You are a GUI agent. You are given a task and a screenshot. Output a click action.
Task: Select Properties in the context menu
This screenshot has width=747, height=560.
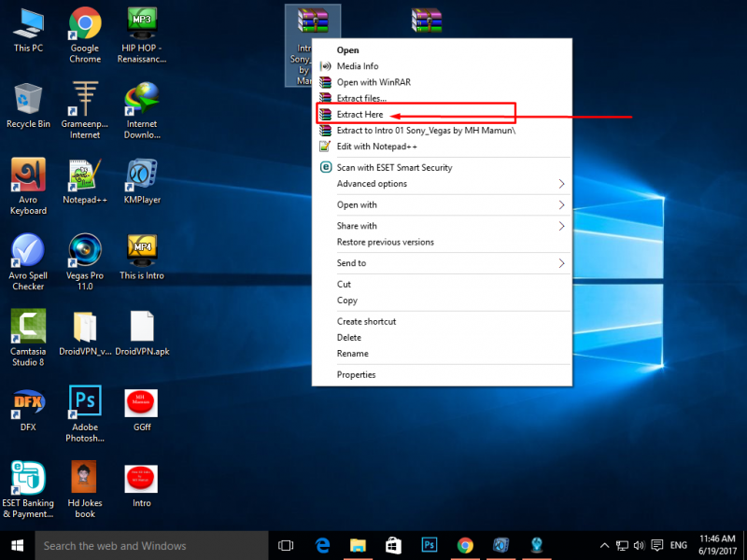(356, 375)
